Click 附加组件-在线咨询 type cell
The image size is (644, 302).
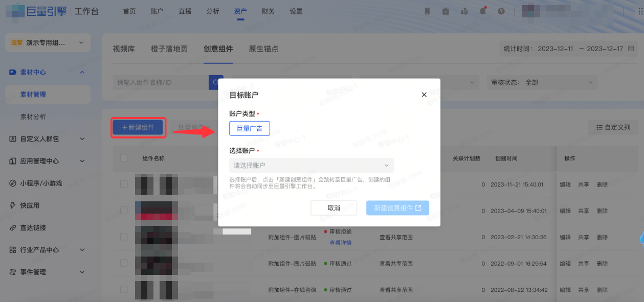(x=292, y=290)
